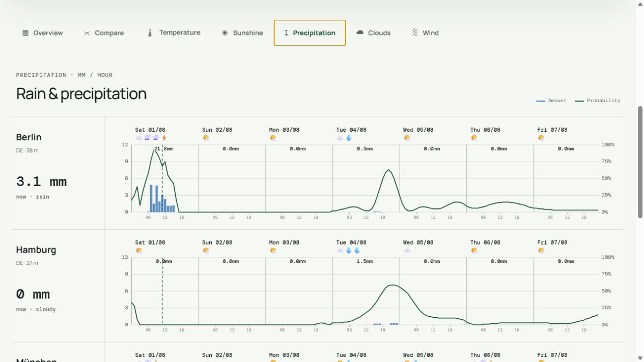Go to the Clouds tab
Screen dimensions: 644x362
coord(374,33)
